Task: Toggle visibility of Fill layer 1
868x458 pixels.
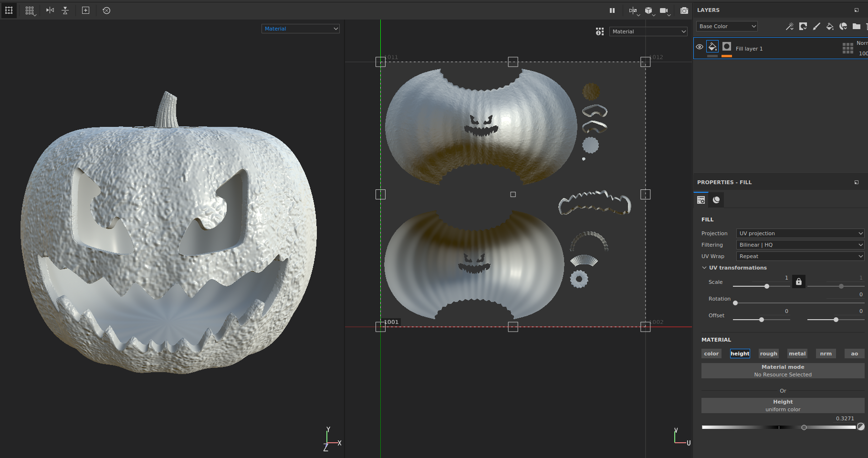Action: coord(700,46)
